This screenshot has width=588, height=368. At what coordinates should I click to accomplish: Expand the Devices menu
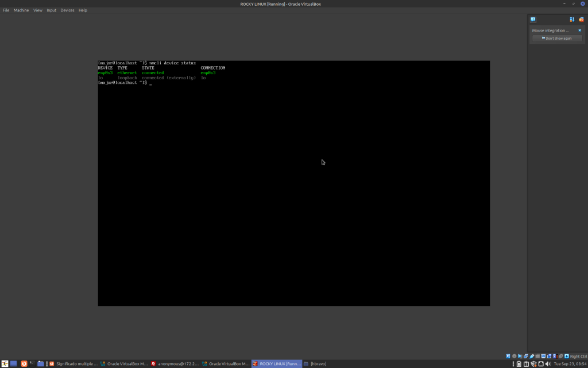pyautogui.click(x=67, y=10)
